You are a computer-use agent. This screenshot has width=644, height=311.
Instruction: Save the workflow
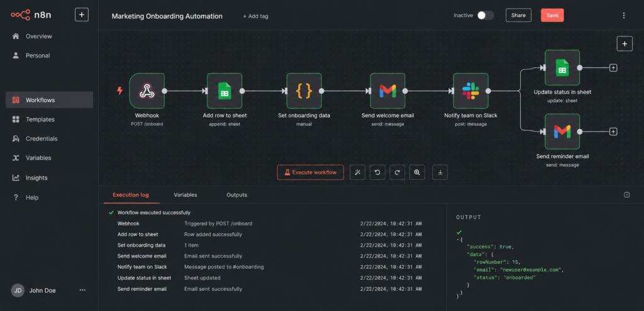pos(552,15)
